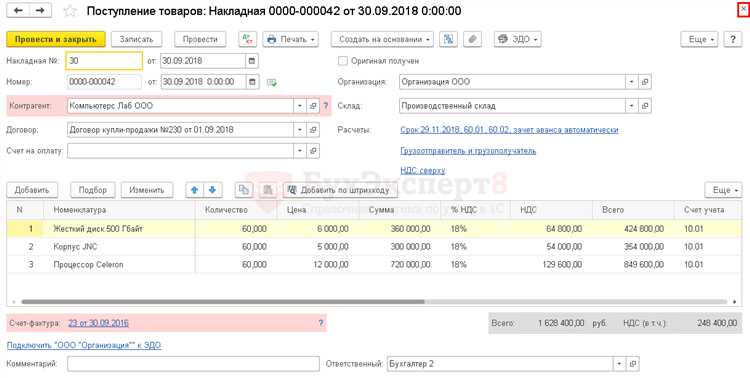Open document structure icon next to Создать на основании
Image resolution: width=750 pixels, height=378 pixels.
(x=448, y=39)
